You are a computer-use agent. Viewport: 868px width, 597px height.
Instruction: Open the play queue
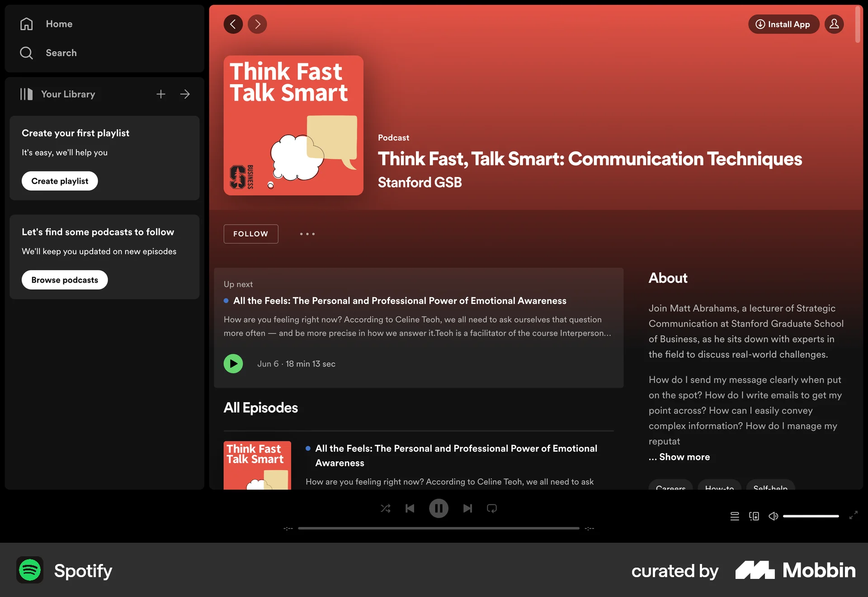[734, 516]
